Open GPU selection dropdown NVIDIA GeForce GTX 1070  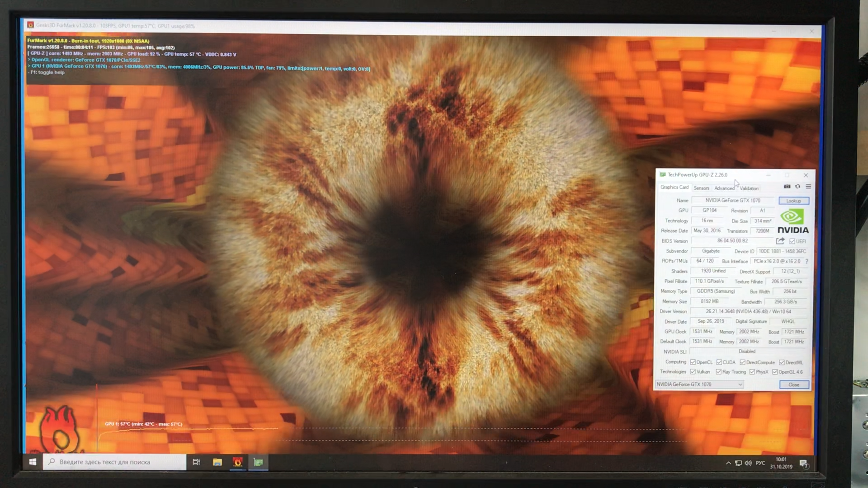click(x=699, y=385)
